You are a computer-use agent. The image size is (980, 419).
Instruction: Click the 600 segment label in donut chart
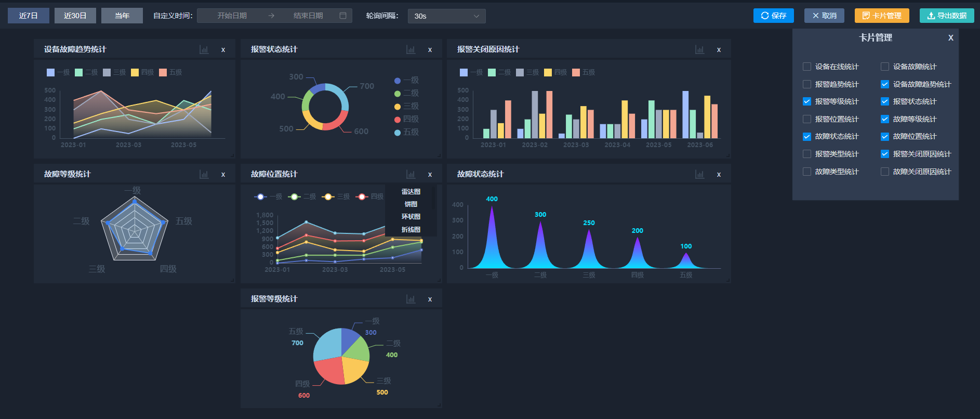(x=361, y=132)
